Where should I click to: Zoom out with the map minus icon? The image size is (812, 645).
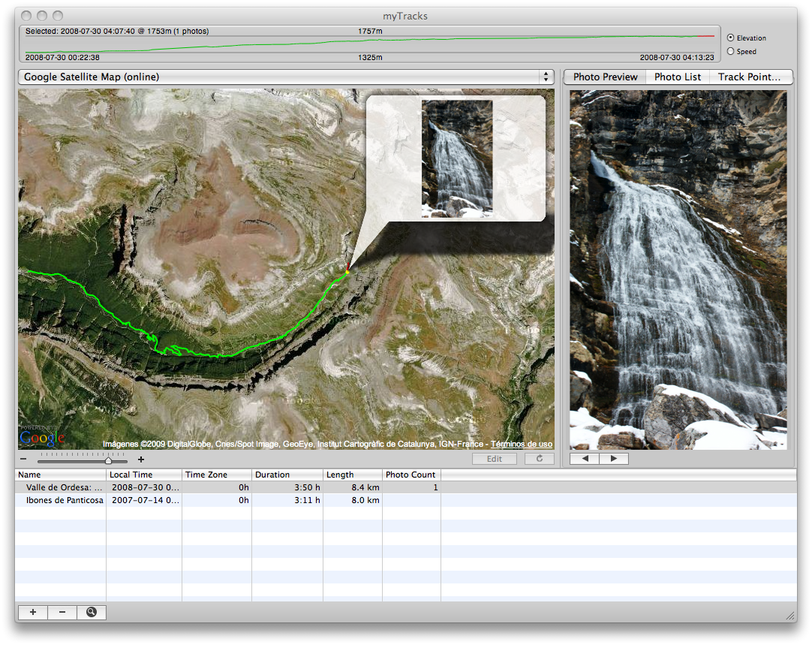click(x=23, y=459)
